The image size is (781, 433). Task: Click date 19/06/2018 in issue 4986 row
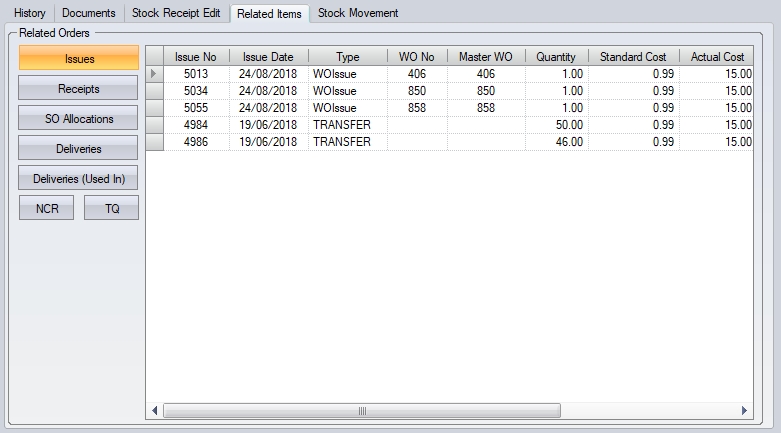click(x=268, y=142)
